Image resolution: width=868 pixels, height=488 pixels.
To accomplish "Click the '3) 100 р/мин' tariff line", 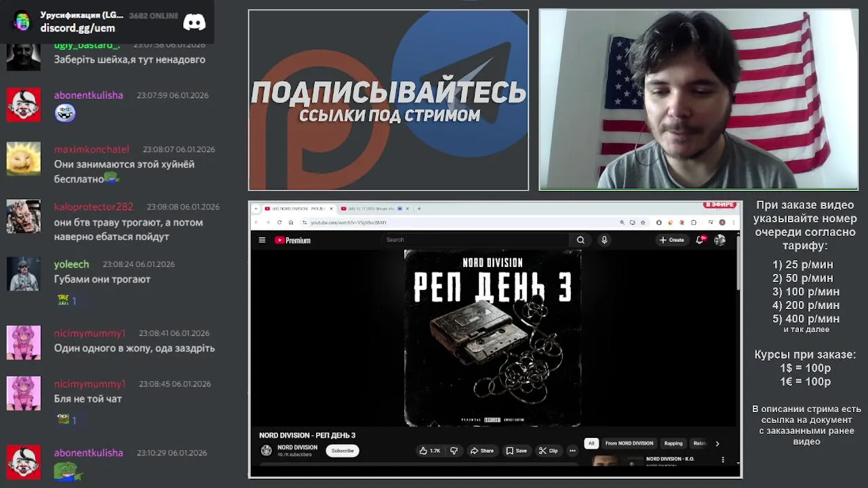I will [x=806, y=291].
